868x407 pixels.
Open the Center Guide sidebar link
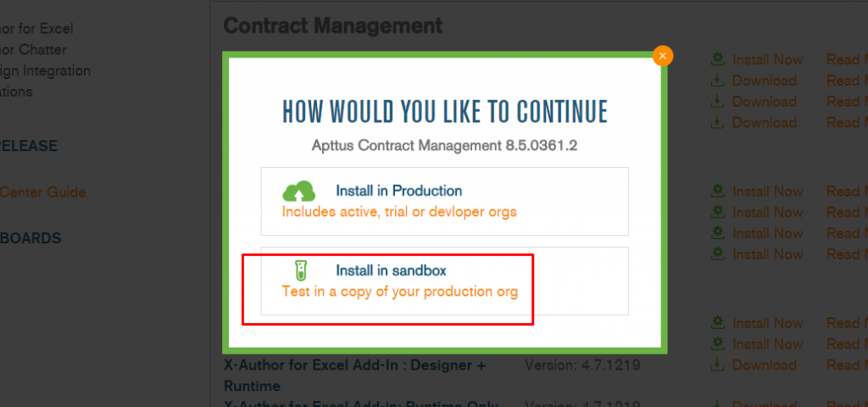(42, 192)
